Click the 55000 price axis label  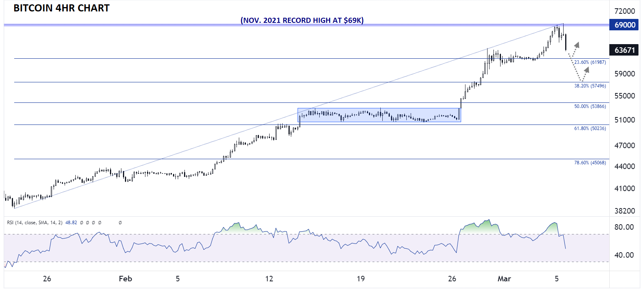coord(625,96)
